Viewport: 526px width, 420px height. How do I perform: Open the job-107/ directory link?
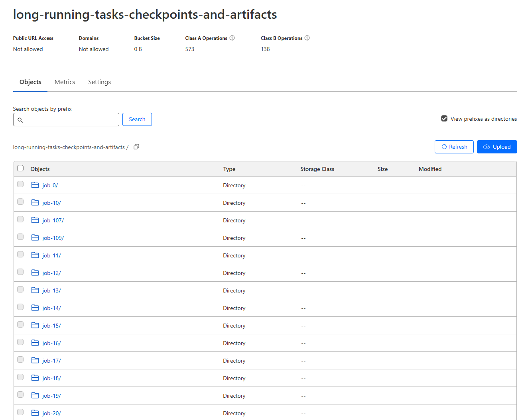(x=53, y=220)
